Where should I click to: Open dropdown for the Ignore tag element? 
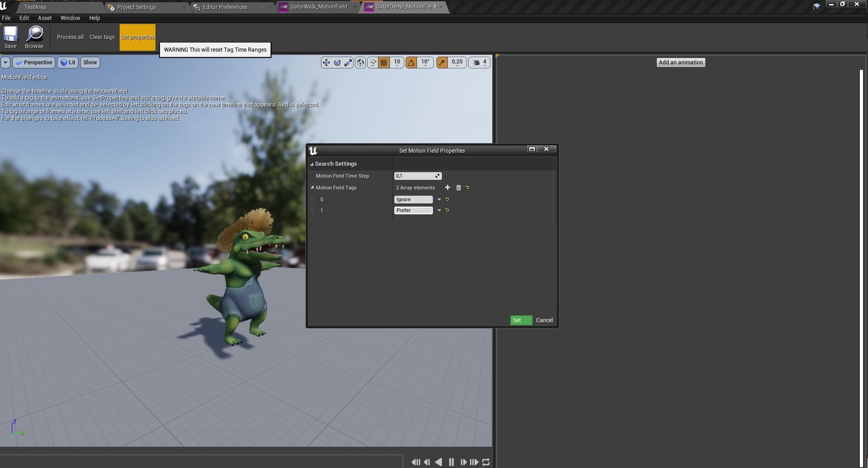tap(439, 199)
